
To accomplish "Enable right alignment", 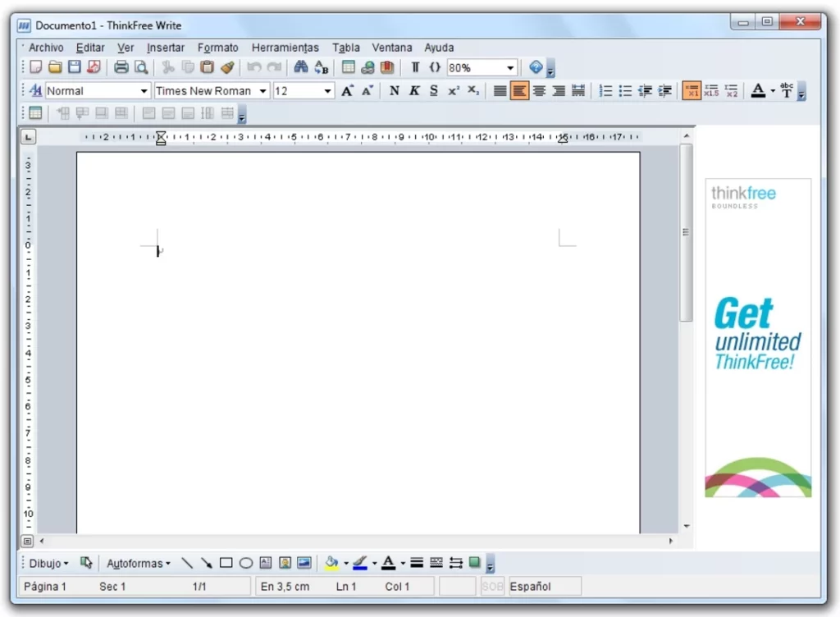I will pyautogui.click(x=559, y=91).
